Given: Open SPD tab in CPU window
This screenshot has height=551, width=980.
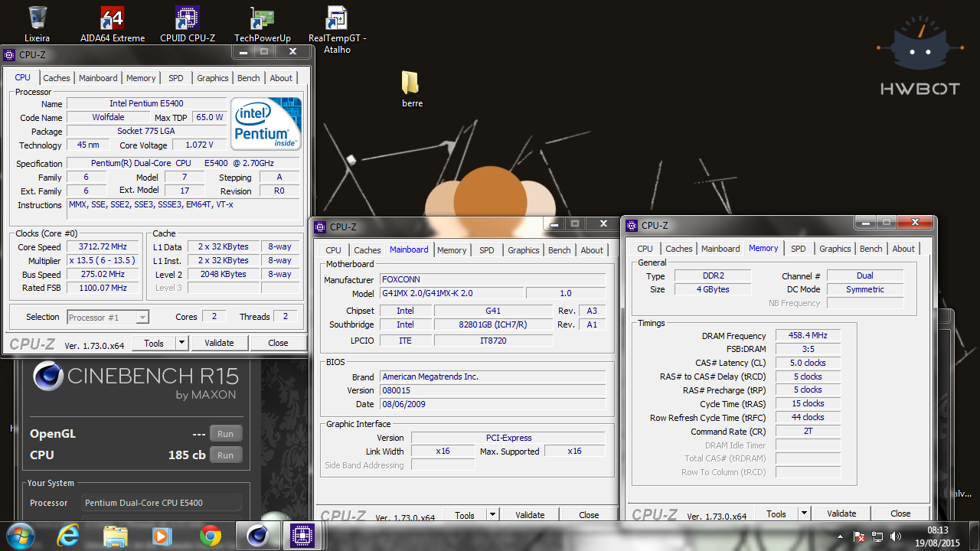Looking at the screenshot, I should (176, 78).
